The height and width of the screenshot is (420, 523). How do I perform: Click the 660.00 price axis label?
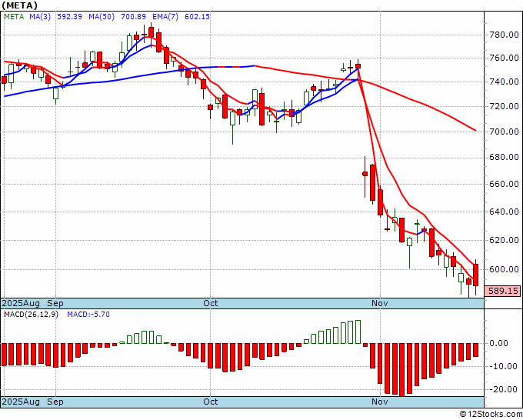click(504, 184)
